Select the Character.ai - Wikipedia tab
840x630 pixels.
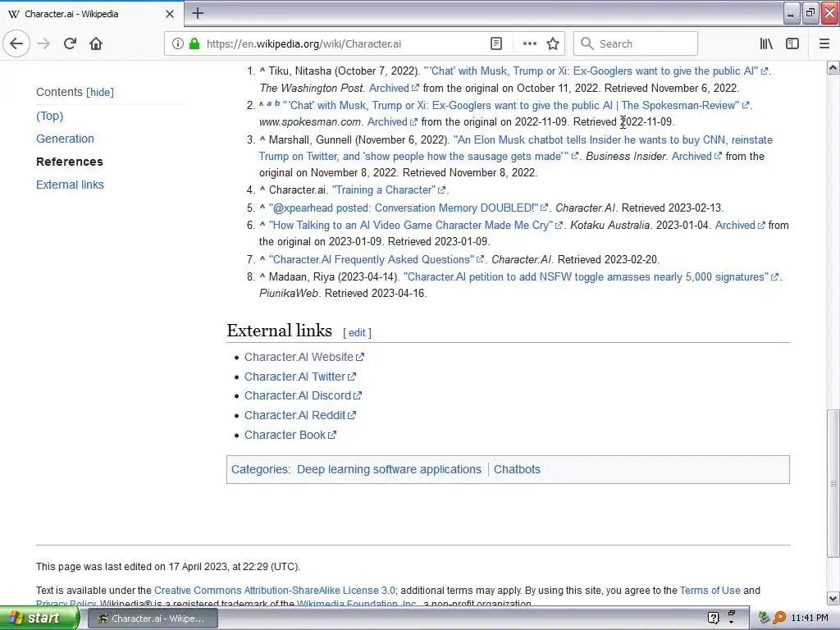[x=91, y=14]
